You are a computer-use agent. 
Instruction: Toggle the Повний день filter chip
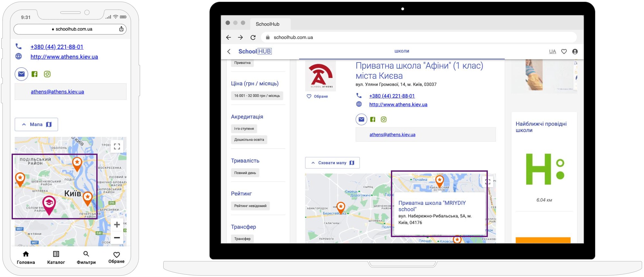pos(245,173)
